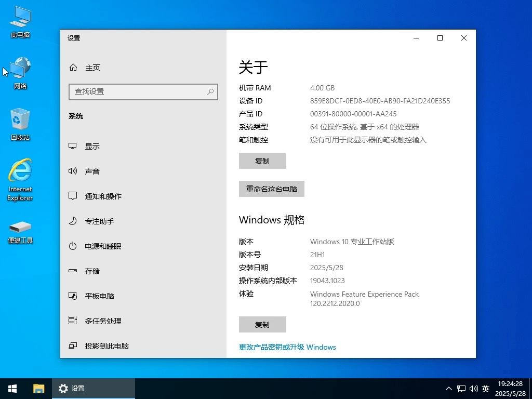
Task: Open the Start menu
Action: 12,388
